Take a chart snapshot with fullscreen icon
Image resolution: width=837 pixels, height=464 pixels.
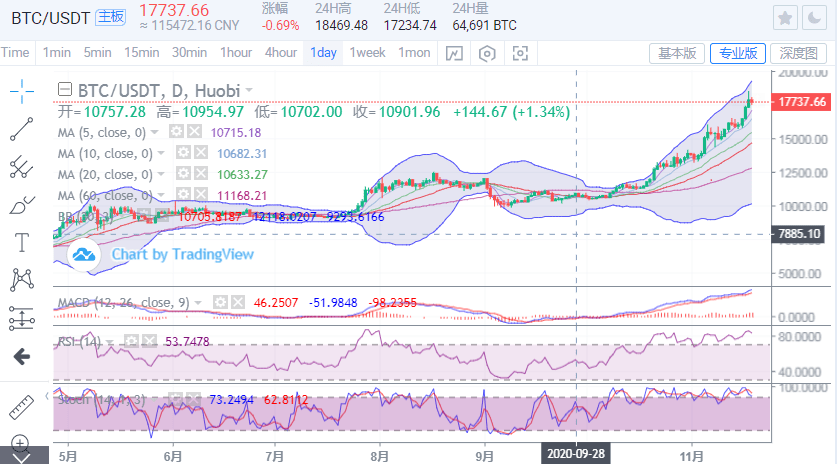(520, 53)
